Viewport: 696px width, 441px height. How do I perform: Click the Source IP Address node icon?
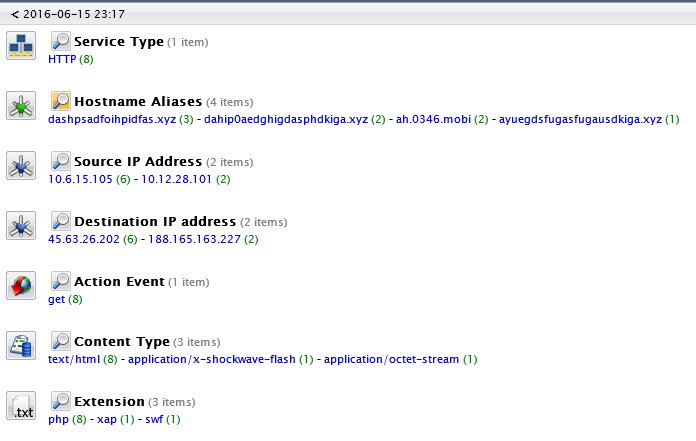coord(21,165)
